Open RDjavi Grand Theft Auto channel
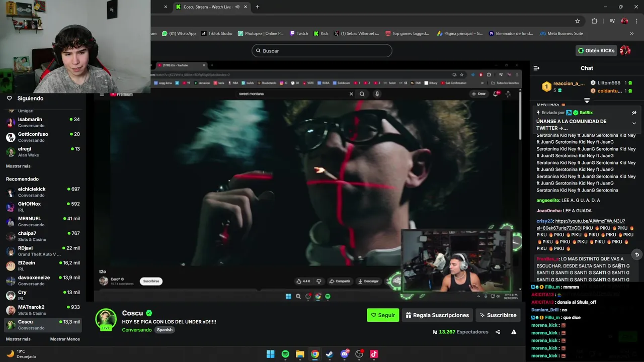 pyautogui.click(x=43, y=251)
